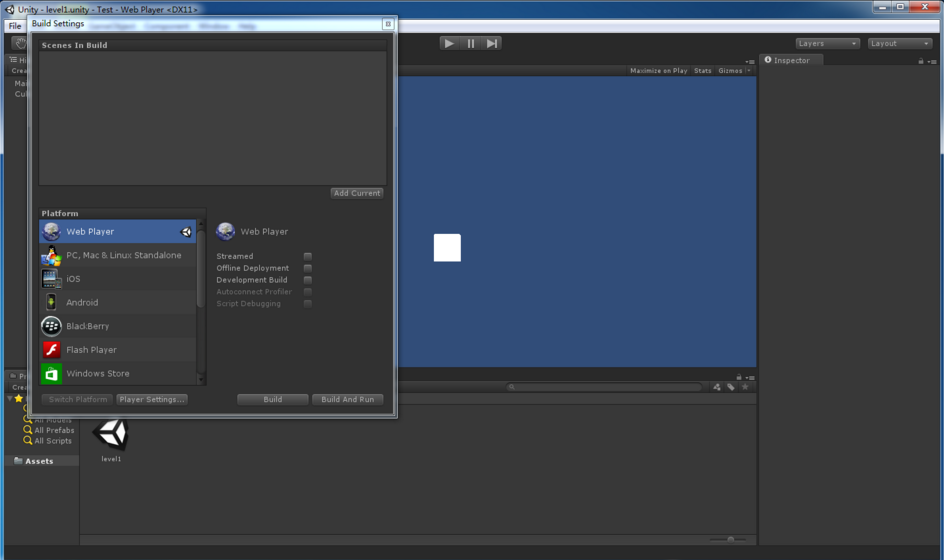This screenshot has width=944, height=560.
Task: Click platform list scroll up arrow
Action: (201, 224)
